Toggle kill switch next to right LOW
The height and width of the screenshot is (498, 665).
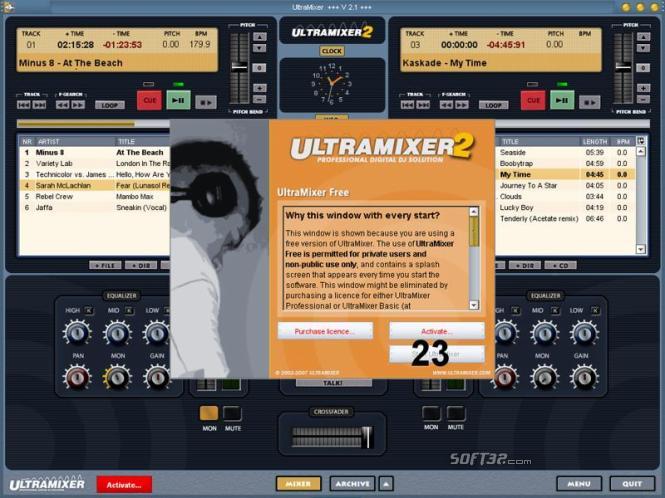click(595, 311)
